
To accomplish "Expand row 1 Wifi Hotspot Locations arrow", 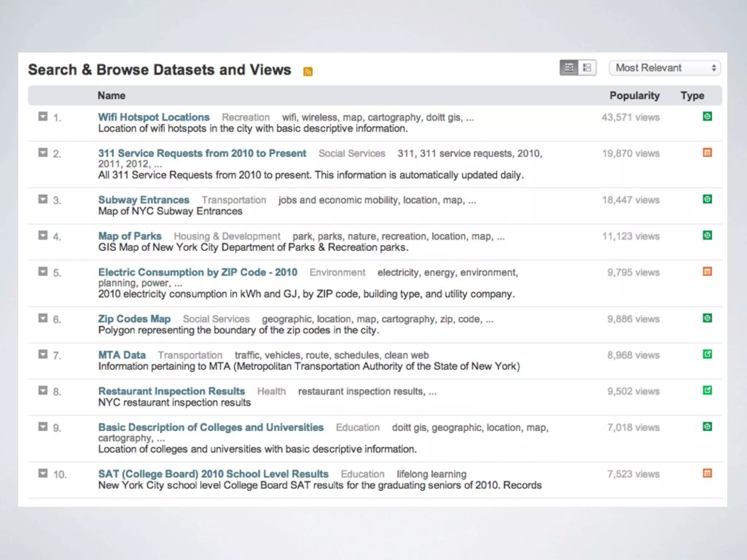I will [43, 117].
